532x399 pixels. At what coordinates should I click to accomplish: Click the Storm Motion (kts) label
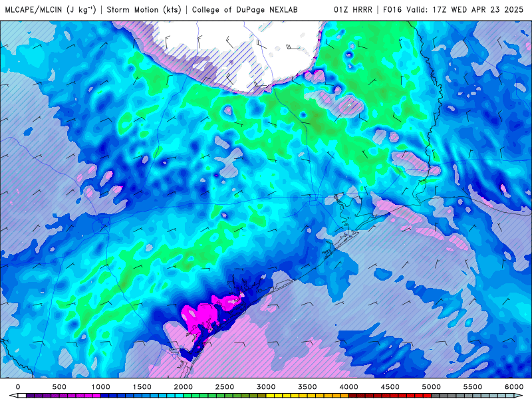pos(144,9)
